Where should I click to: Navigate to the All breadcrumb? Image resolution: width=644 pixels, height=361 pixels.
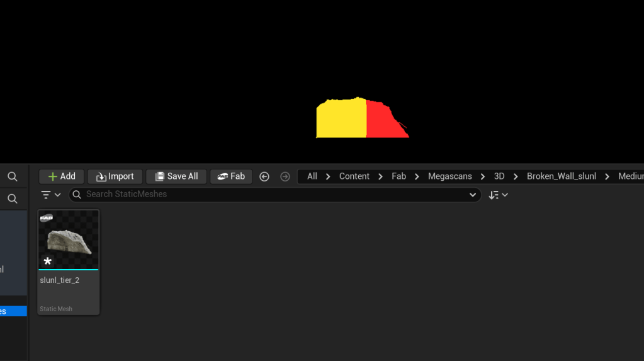[x=312, y=176]
